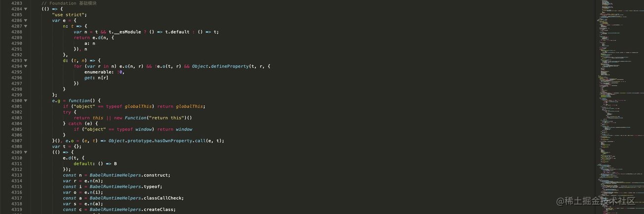Image resolution: width=644 pixels, height=214 pixels.
Task: Collapse the fold arrow at line 4284
Action: tap(26, 9)
